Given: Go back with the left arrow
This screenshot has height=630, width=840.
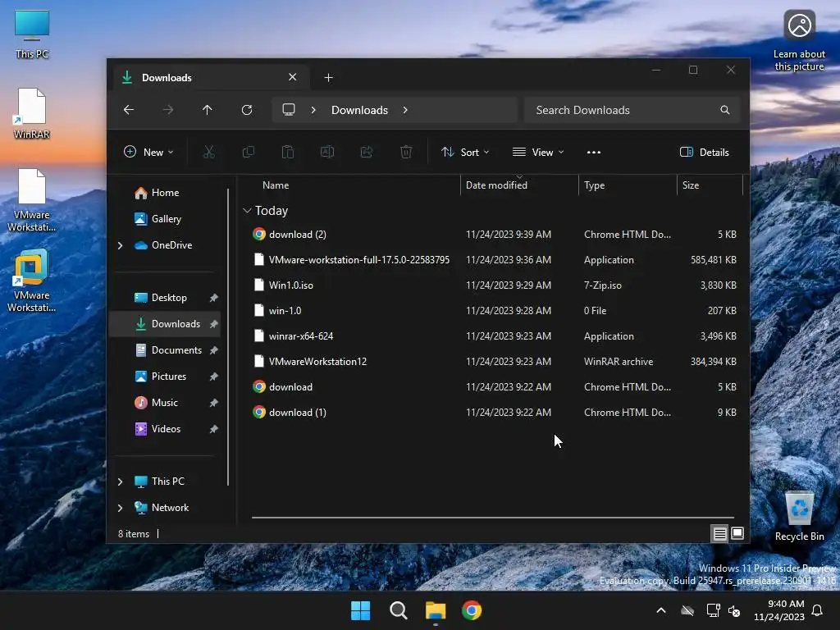Looking at the screenshot, I should [x=129, y=110].
